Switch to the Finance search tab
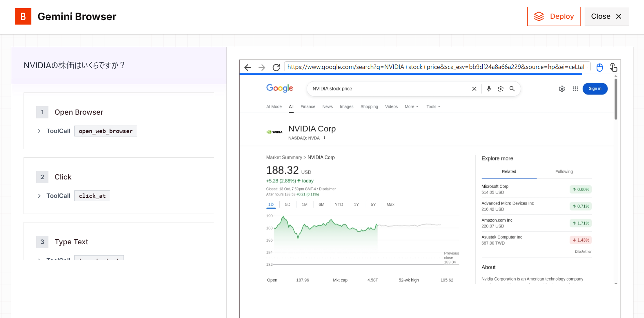This screenshot has width=644, height=318. click(308, 107)
